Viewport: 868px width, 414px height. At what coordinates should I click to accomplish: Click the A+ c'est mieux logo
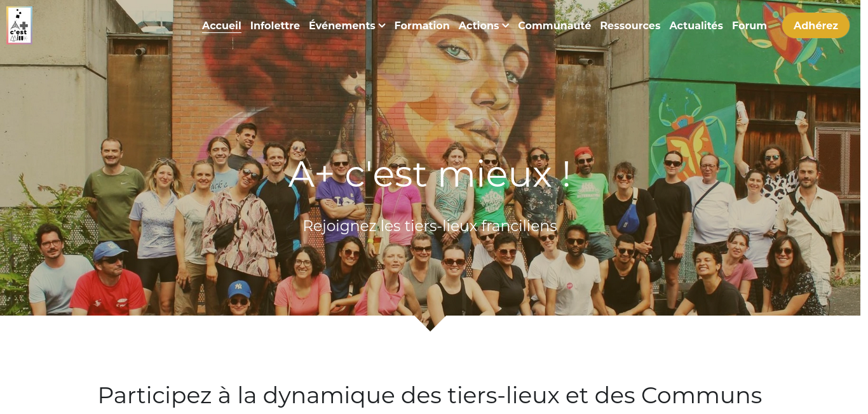click(19, 25)
